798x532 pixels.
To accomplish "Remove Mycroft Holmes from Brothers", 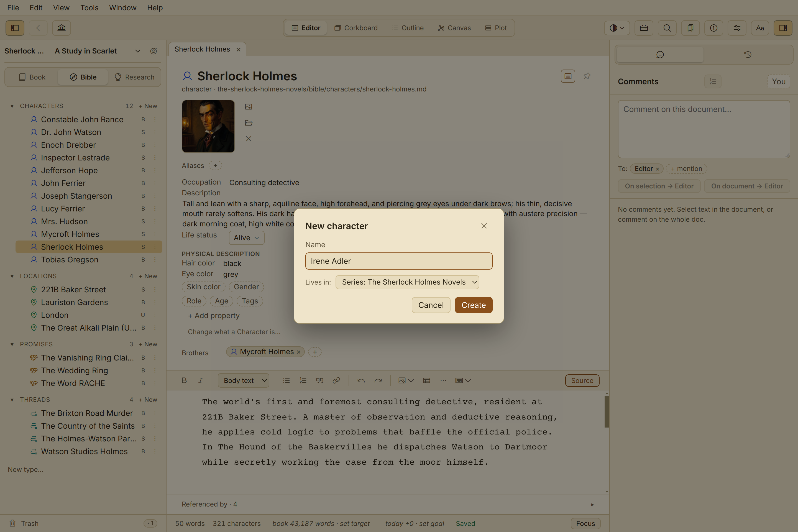I will pyautogui.click(x=299, y=352).
